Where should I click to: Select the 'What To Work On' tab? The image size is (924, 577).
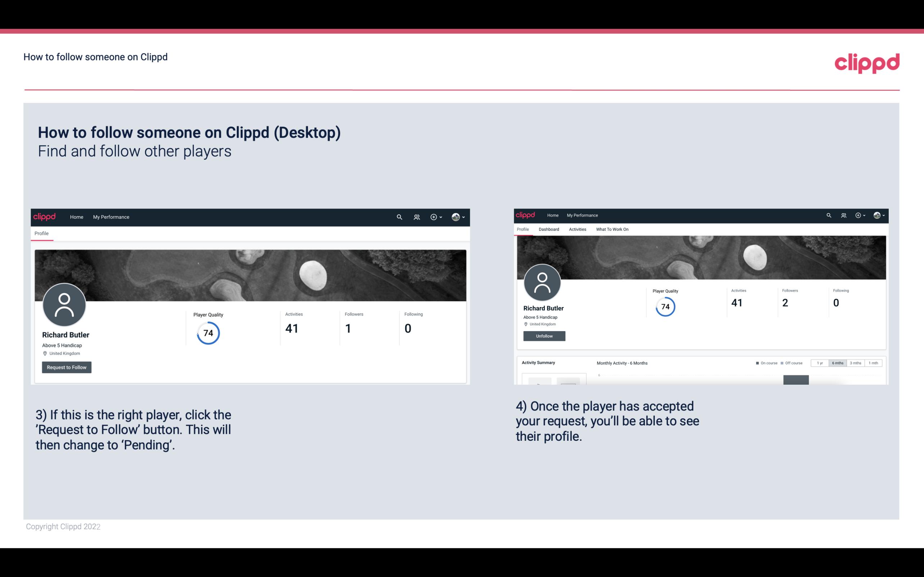click(611, 229)
